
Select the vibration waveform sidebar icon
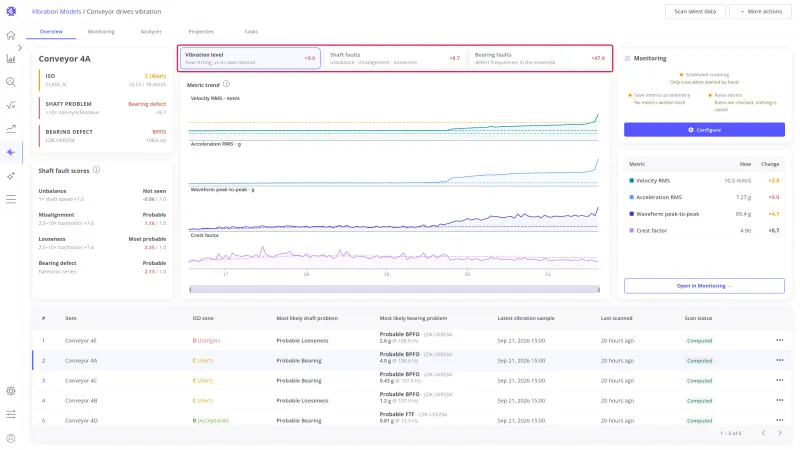[11, 153]
